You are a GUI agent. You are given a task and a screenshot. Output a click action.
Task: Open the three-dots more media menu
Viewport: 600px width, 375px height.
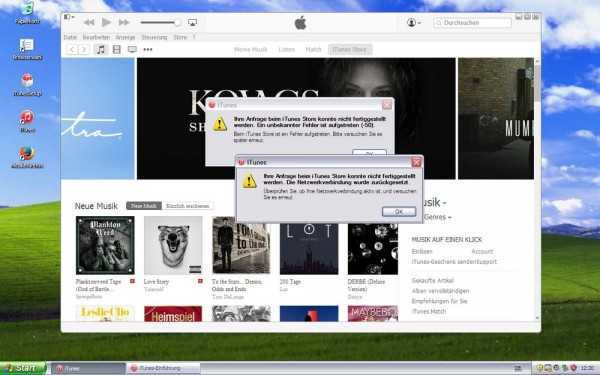[148, 49]
